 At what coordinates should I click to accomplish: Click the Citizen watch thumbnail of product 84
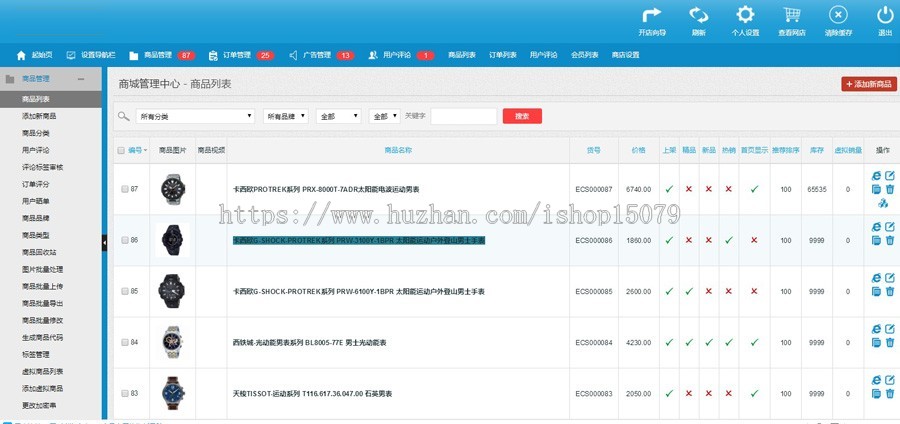pyautogui.click(x=172, y=343)
